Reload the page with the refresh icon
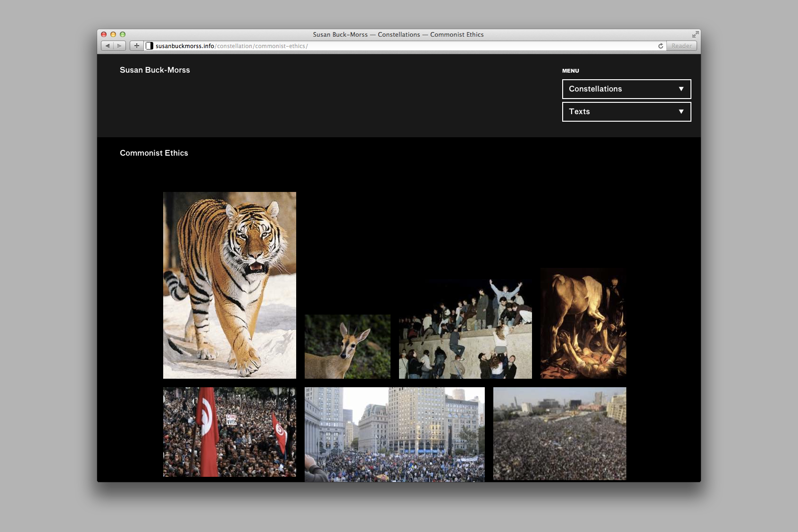Viewport: 798px width, 532px height. click(660, 46)
